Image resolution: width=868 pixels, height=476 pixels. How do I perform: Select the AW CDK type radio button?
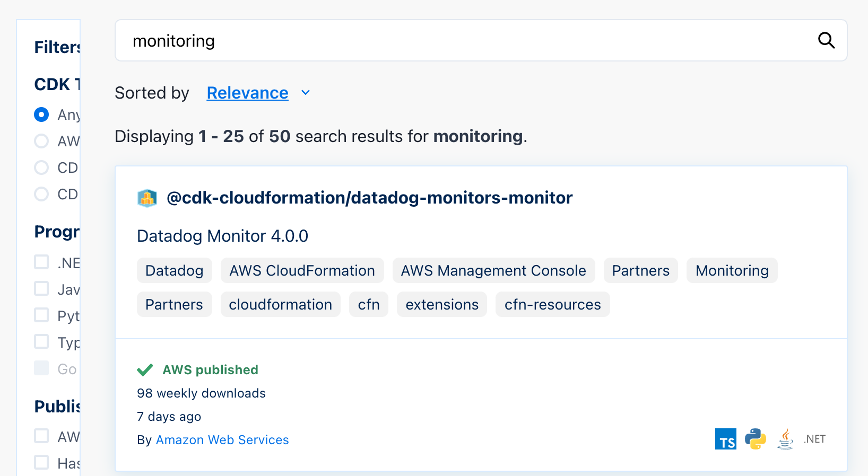(41, 141)
